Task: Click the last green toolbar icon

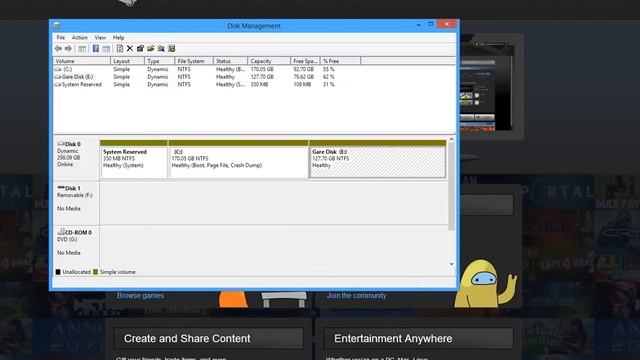Action: (x=171, y=49)
